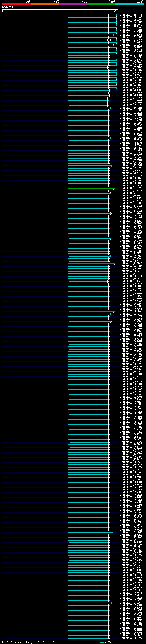The height and width of the screenshot is (644, 146).
Task: Open hit UniRef100_Q43467
Action: coord(131,40)
